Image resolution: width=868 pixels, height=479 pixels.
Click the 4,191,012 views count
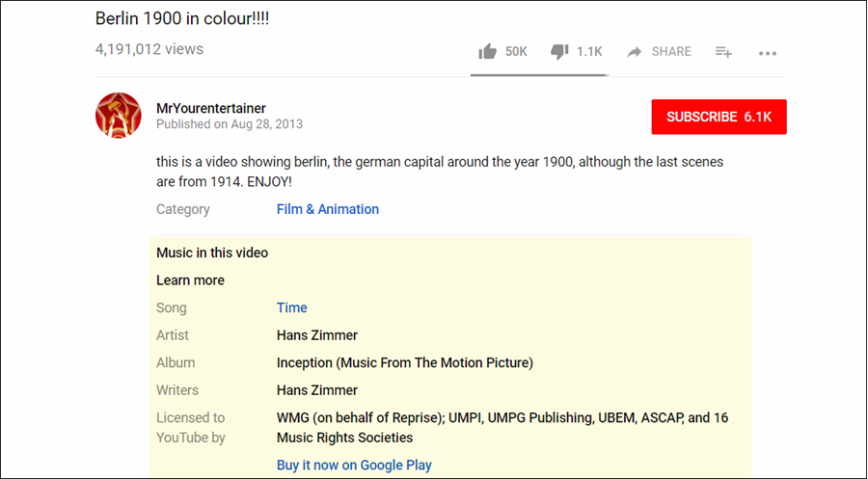pos(149,49)
